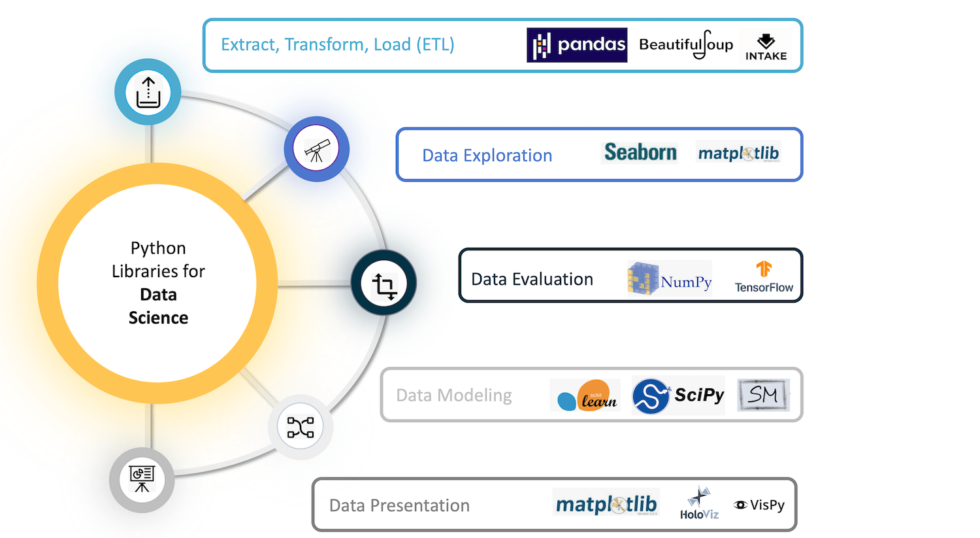
Task: Click the VisPy logo
Action: (759, 505)
